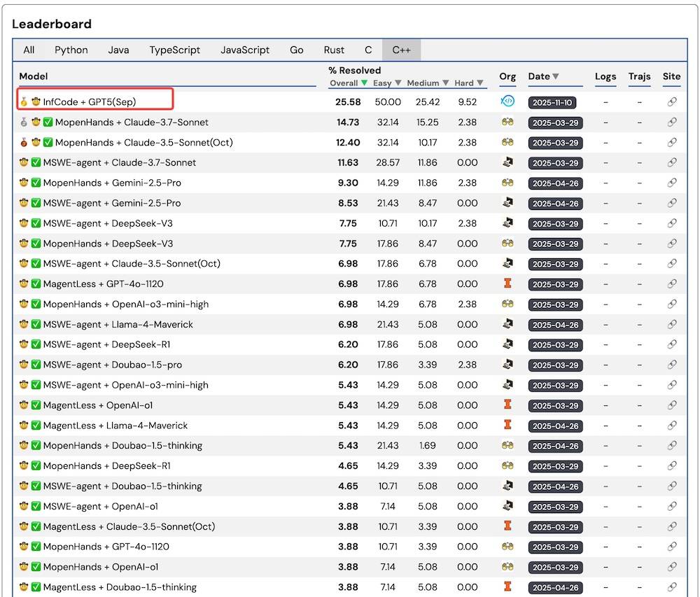
Task: Click org icon for MopenHands + Claude-3.7-Sonnet
Action: click(507, 122)
